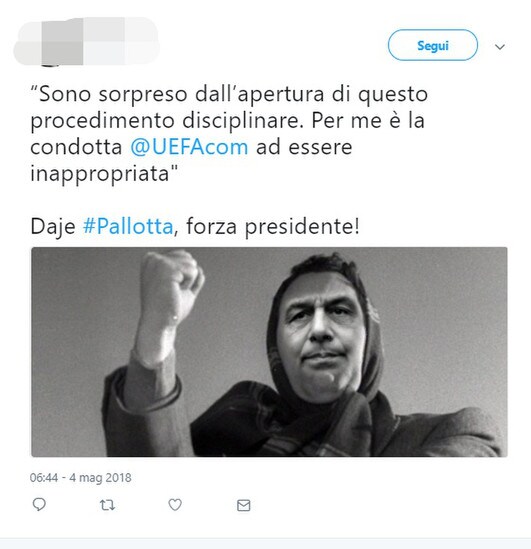Click the "procedimento disciplinare" text line
Screen dimensions: 531x549
[167, 120]
